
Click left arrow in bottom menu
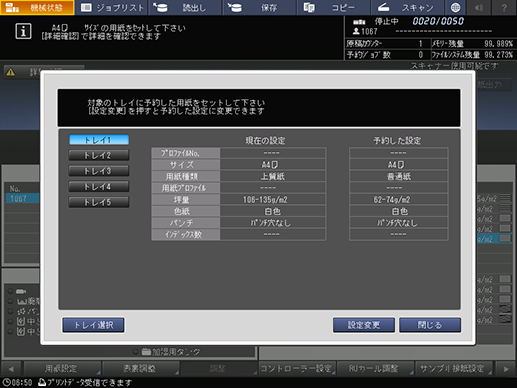(x=11, y=369)
